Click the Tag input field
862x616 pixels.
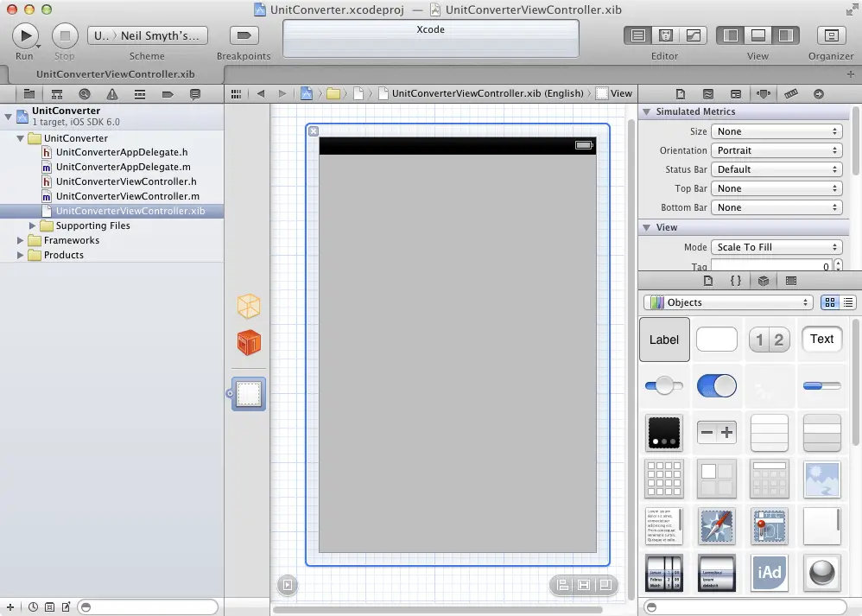(x=771, y=266)
